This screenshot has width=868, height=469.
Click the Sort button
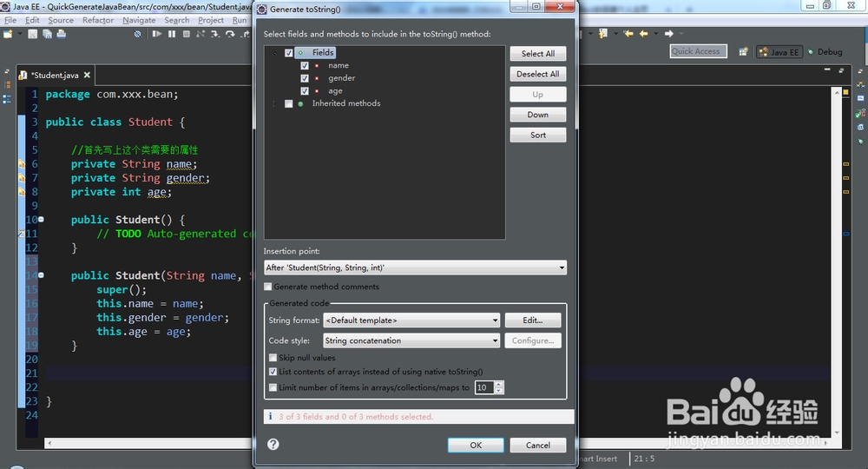[x=538, y=135]
